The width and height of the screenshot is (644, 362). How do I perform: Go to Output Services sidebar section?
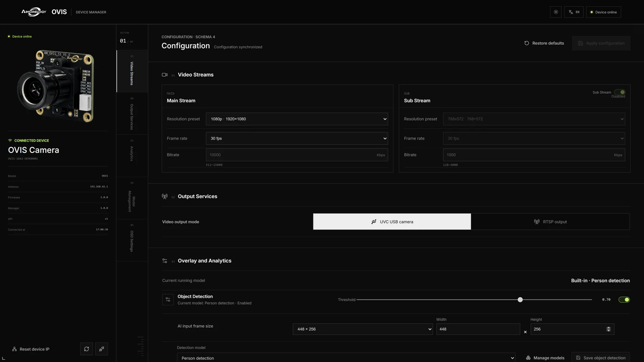pos(132,114)
